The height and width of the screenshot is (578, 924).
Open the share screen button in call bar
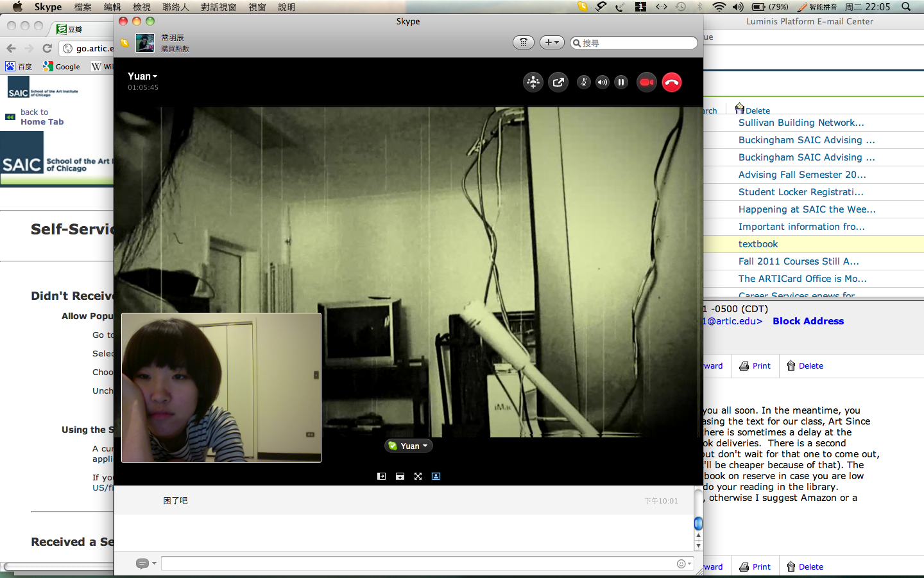(558, 82)
